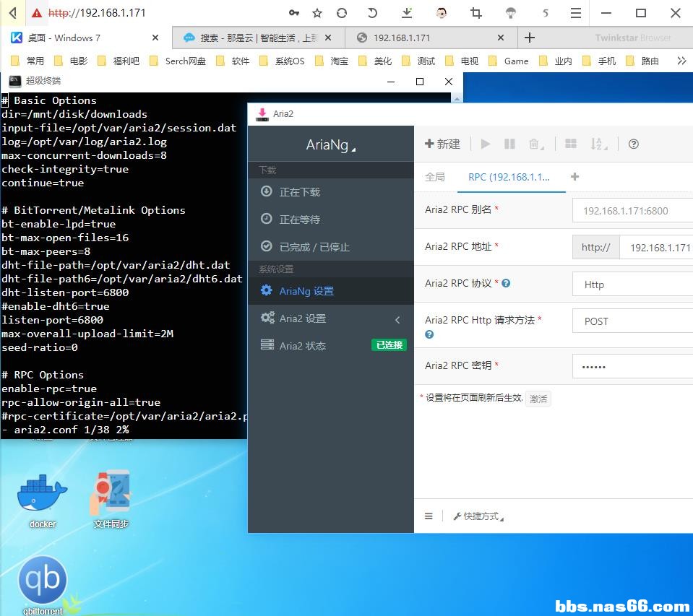Open the delete trash icon menu
Viewport: 693px width, 616px height.
click(x=535, y=144)
